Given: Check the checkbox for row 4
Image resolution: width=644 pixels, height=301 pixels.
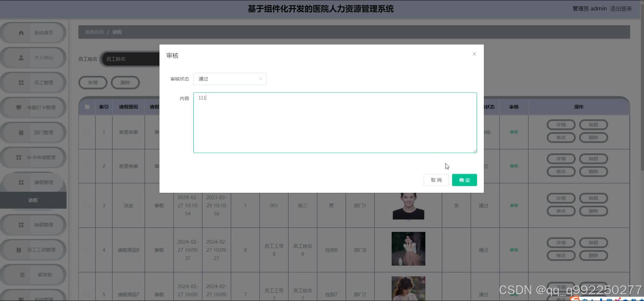Looking at the screenshot, I should (87, 250).
